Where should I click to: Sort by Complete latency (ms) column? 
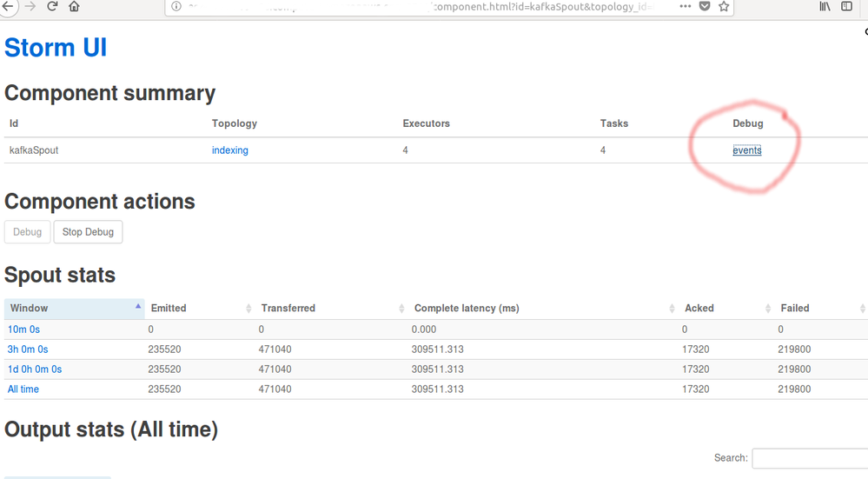pos(544,309)
